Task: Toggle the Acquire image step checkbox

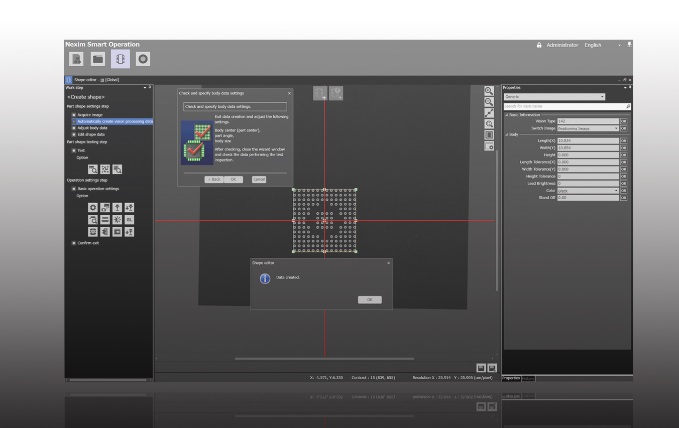Action: pyautogui.click(x=74, y=115)
